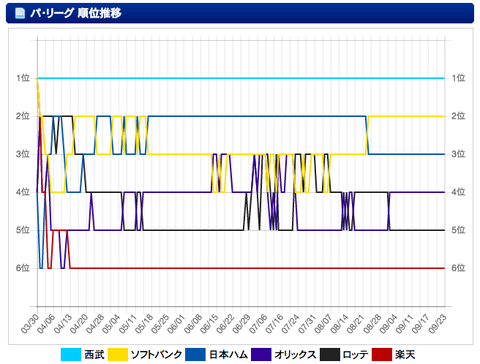
Task: Toggle the 楽天 legend label
Action: click(x=405, y=354)
